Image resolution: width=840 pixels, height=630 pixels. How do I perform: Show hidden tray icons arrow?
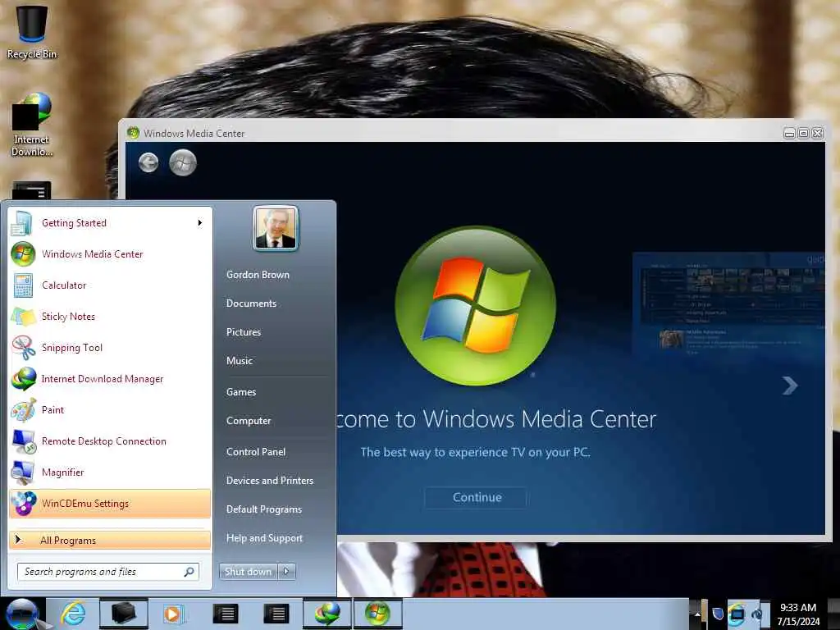pyautogui.click(x=697, y=614)
